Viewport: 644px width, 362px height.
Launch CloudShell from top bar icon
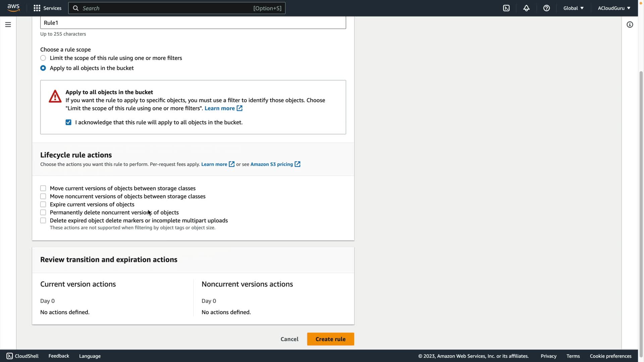click(506, 8)
